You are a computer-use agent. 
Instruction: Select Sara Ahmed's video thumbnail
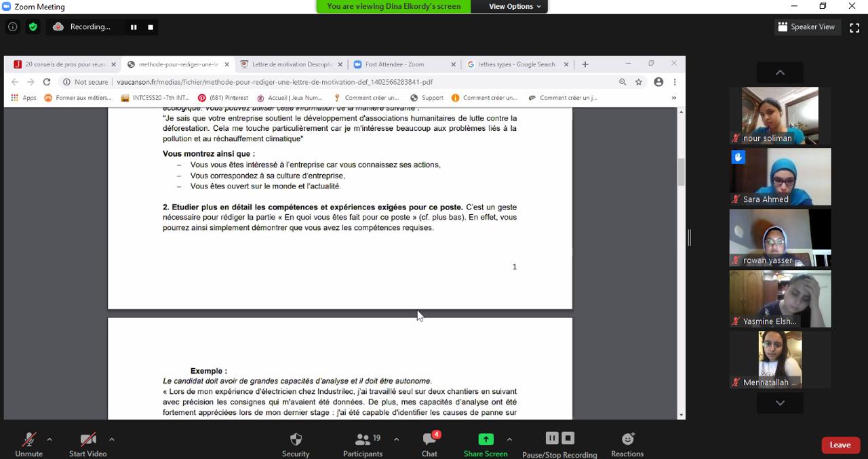coord(780,176)
